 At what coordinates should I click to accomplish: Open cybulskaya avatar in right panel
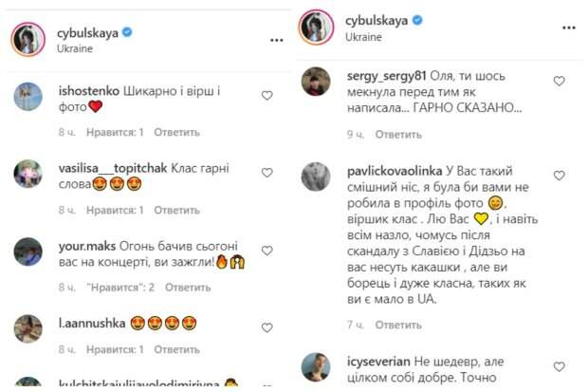317,27
